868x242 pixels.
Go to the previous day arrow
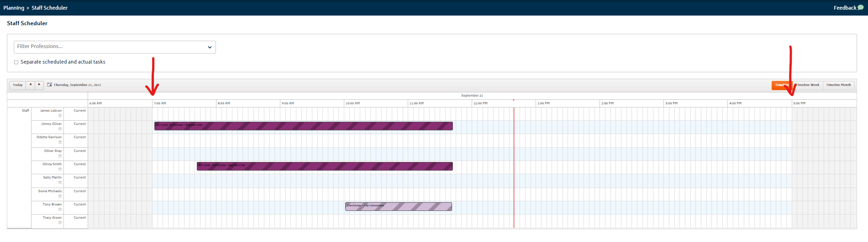(31, 85)
